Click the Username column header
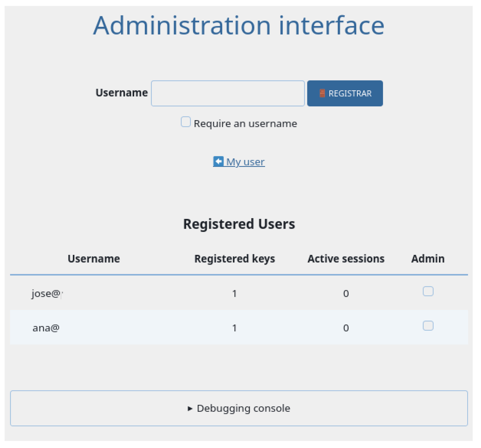The image size is (481, 448). click(94, 259)
